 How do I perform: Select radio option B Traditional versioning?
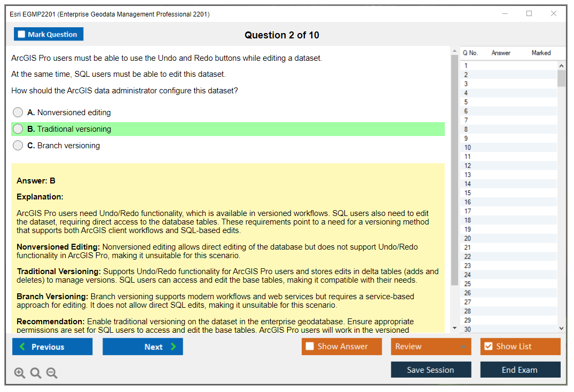coord(18,129)
